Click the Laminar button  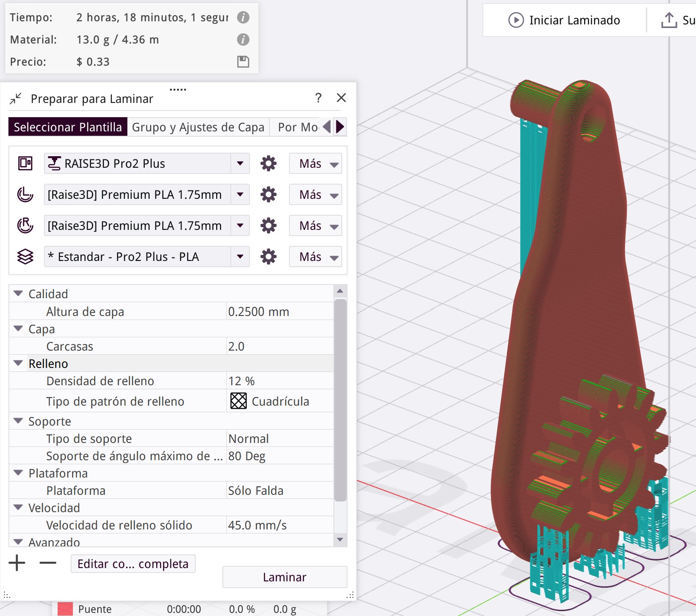[x=285, y=577]
